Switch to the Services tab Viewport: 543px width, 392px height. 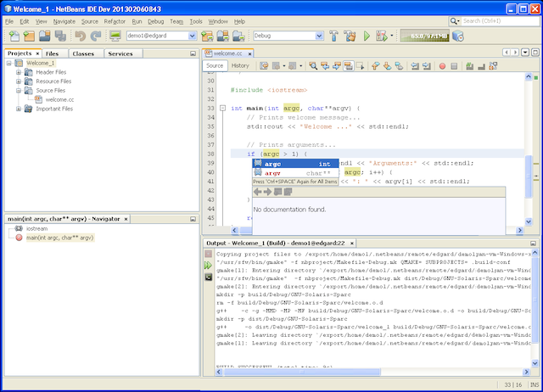(120, 53)
